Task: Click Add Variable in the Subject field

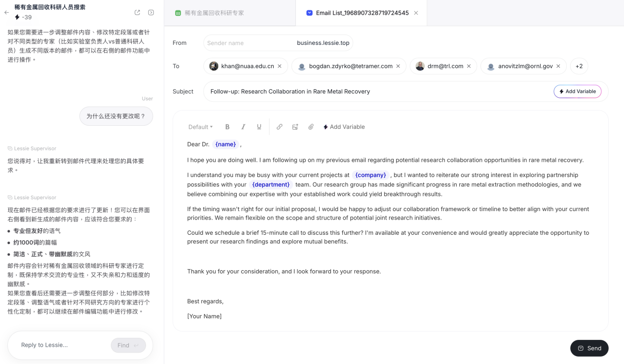Action: coord(577,91)
